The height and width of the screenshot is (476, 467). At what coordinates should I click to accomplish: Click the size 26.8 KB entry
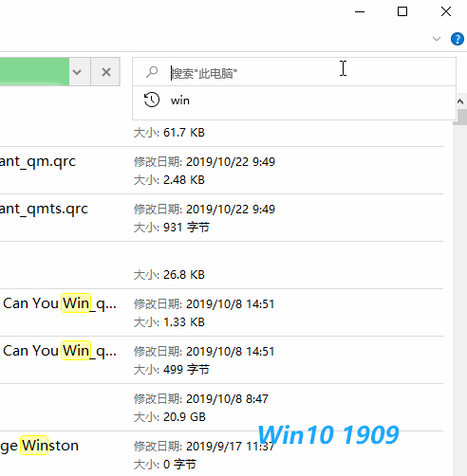point(169,275)
